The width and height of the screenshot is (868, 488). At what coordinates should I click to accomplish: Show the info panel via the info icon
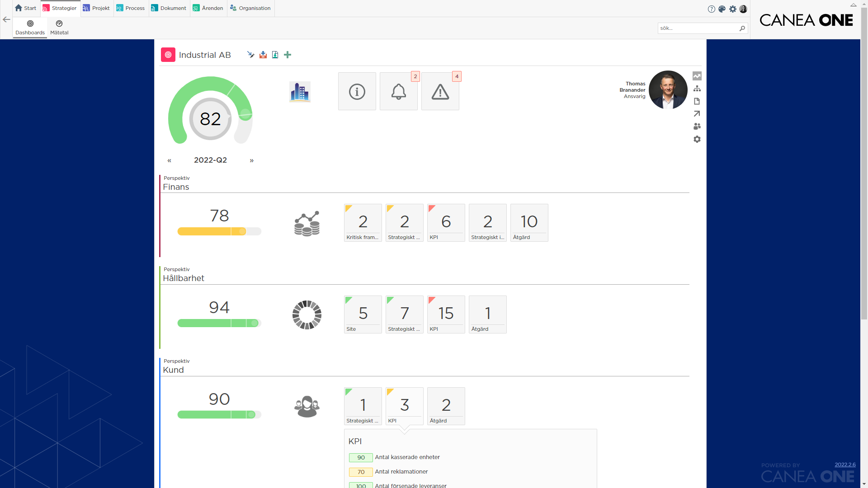click(357, 91)
